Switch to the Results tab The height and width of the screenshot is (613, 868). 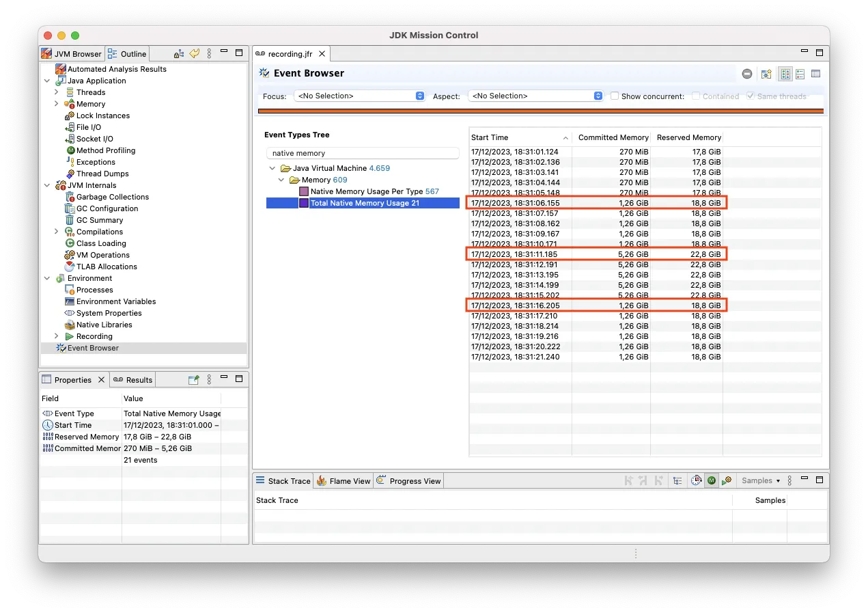[x=133, y=380]
